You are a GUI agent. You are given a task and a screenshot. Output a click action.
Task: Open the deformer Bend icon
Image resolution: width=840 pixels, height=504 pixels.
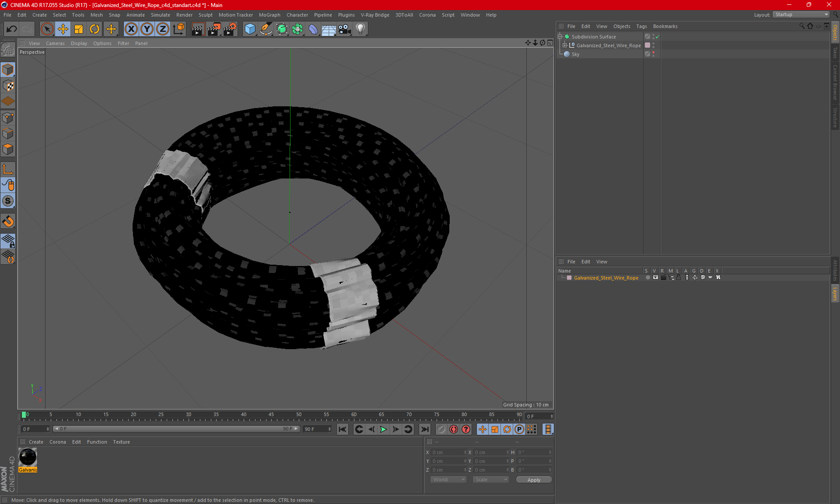pos(313,29)
